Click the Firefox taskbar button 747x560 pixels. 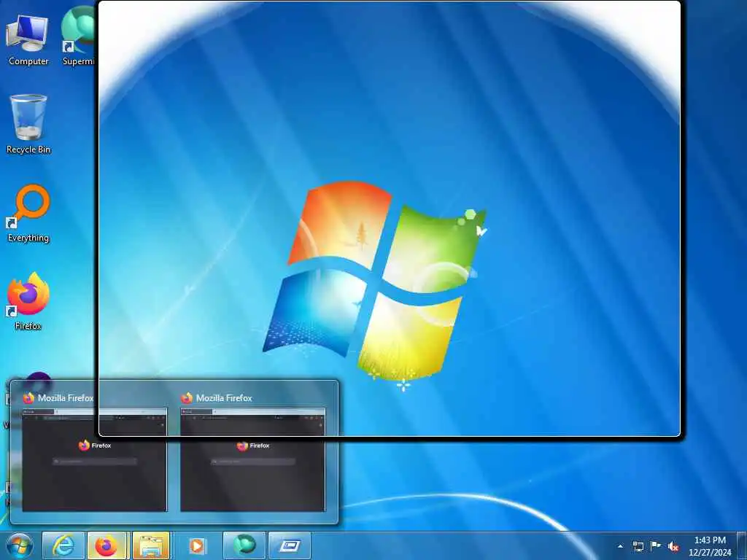107,545
